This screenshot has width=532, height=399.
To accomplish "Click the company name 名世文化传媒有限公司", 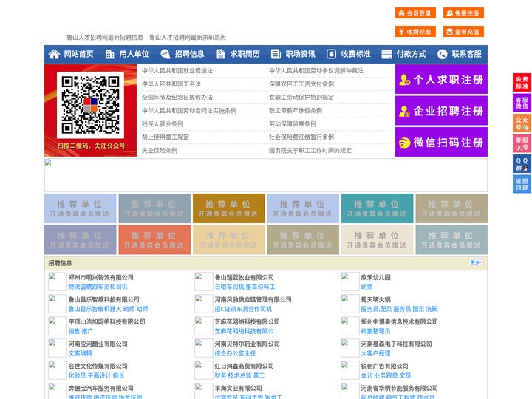I will [x=98, y=366].
